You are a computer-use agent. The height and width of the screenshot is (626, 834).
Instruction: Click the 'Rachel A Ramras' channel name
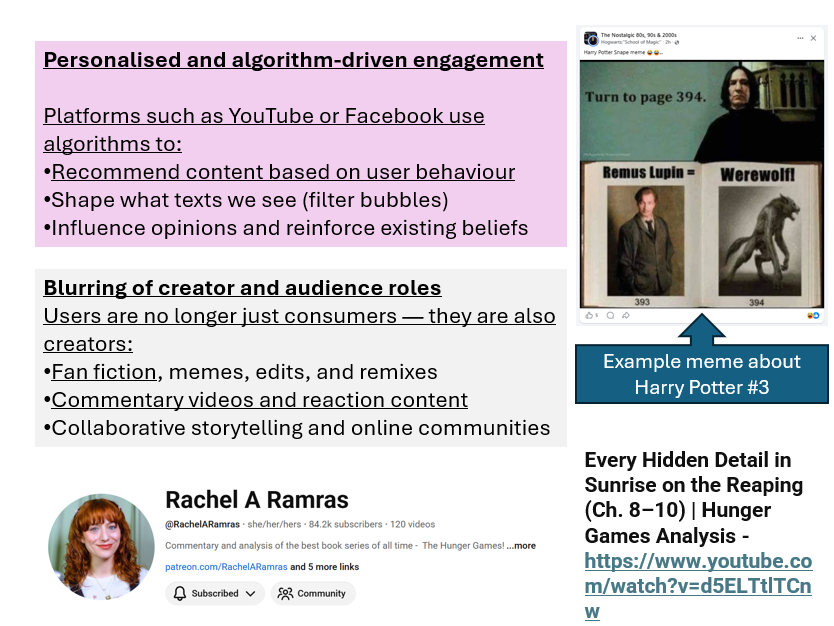257,500
